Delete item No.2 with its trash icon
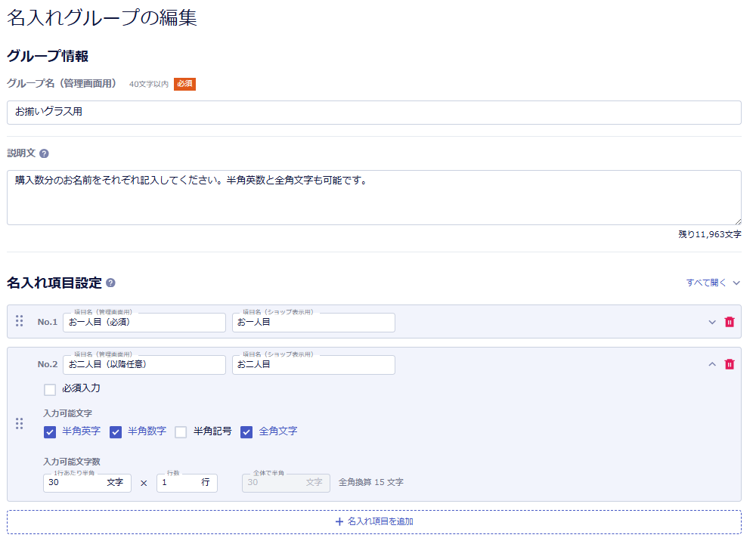 [x=730, y=364]
